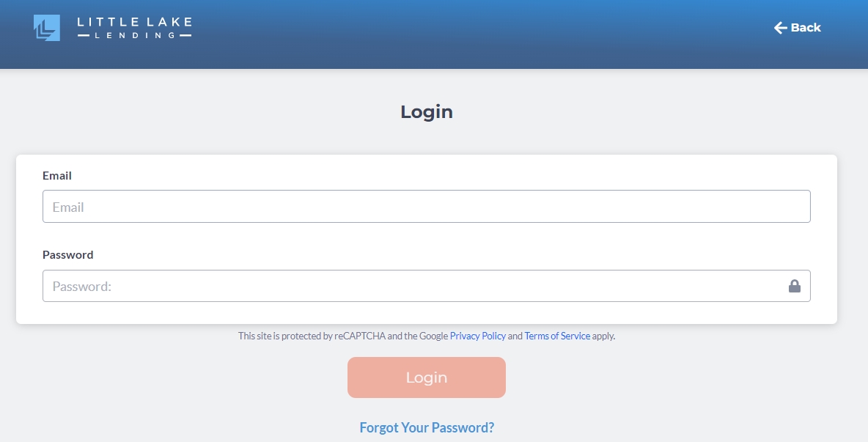Screen dimensions: 868x442
Task: Click the left arrow icon beside Back
Action: 780,28
